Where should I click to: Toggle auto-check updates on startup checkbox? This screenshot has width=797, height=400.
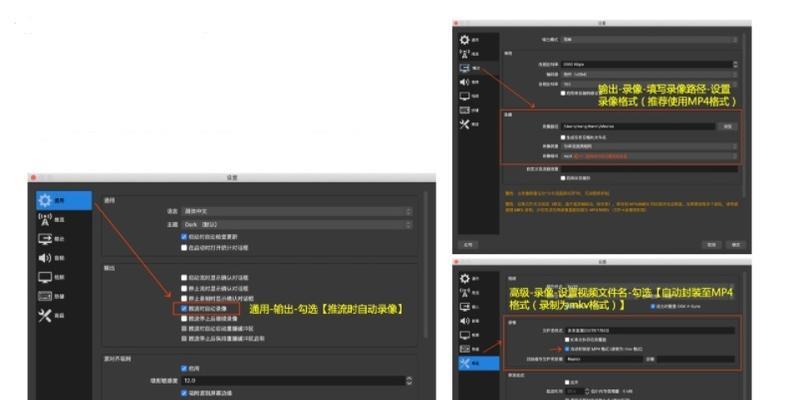pyautogui.click(x=184, y=237)
